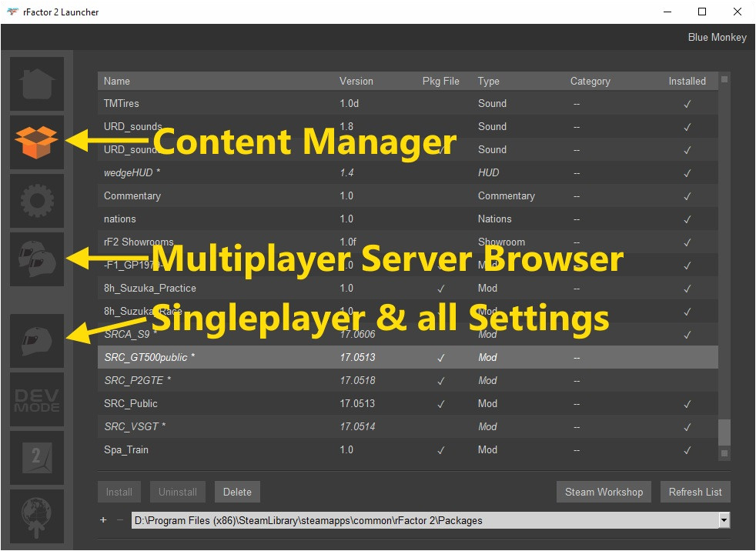
Task: Sort by Installed column header
Action: click(687, 81)
